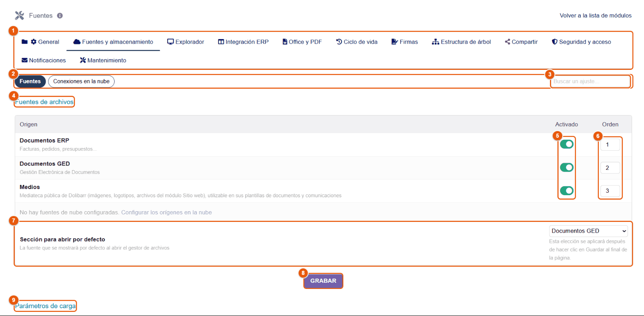The height and width of the screenshot is (316, 644).
Task: Switch to the Explorador tab
Action: (x=186, y=42)
